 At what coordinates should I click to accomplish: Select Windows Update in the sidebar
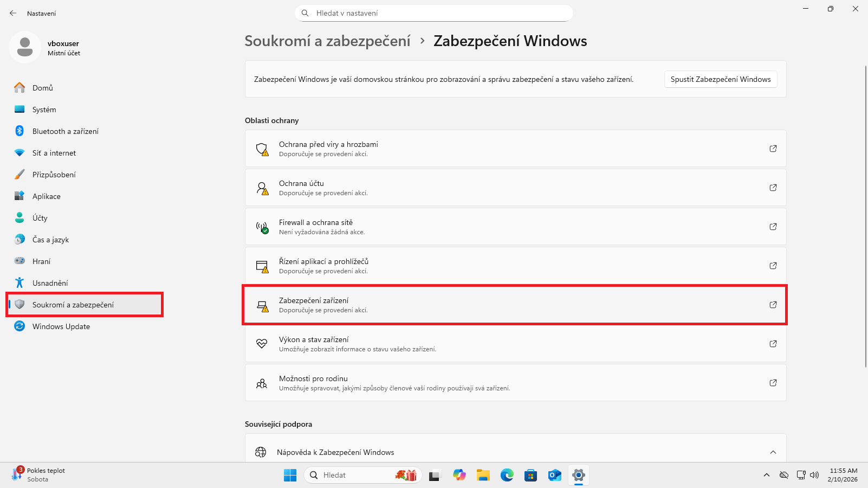coord(61,326)
